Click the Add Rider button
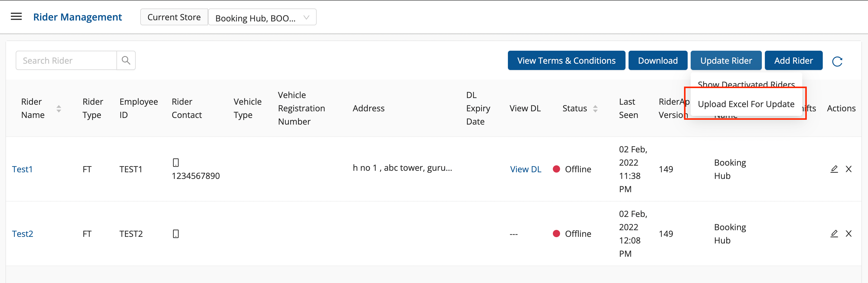Screen dimensions: 868x283 click(x=793, y=61)
